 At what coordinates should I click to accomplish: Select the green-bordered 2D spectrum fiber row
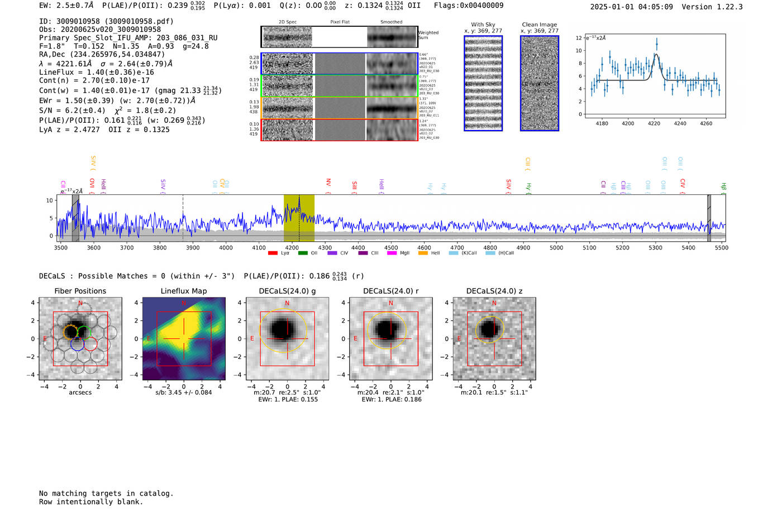(x=340, y=86)
